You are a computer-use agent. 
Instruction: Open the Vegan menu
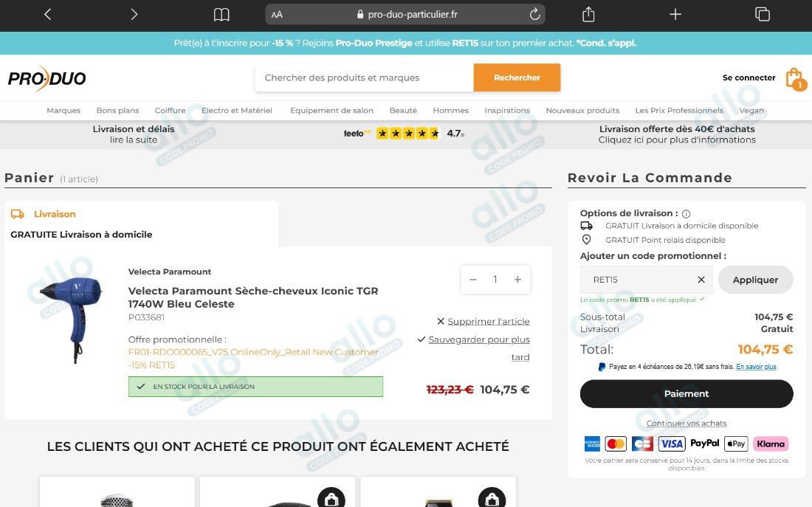pyautogui.click(x=751, y=110)
